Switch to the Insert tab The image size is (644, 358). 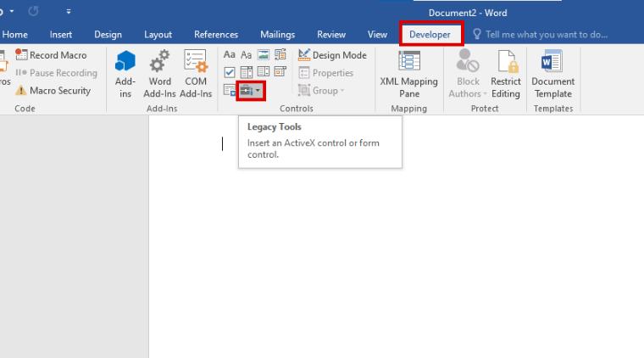pos(61,35)
